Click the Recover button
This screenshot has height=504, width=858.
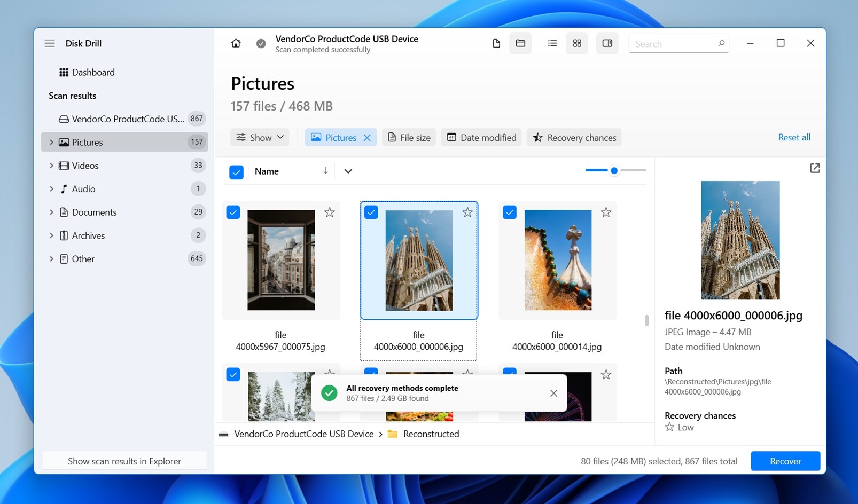(x=785, y=461)
